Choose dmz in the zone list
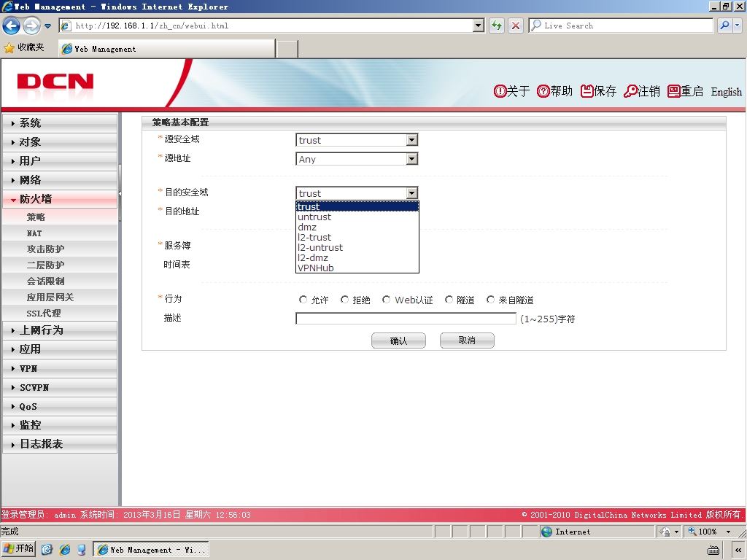 (x=357, y=227)
